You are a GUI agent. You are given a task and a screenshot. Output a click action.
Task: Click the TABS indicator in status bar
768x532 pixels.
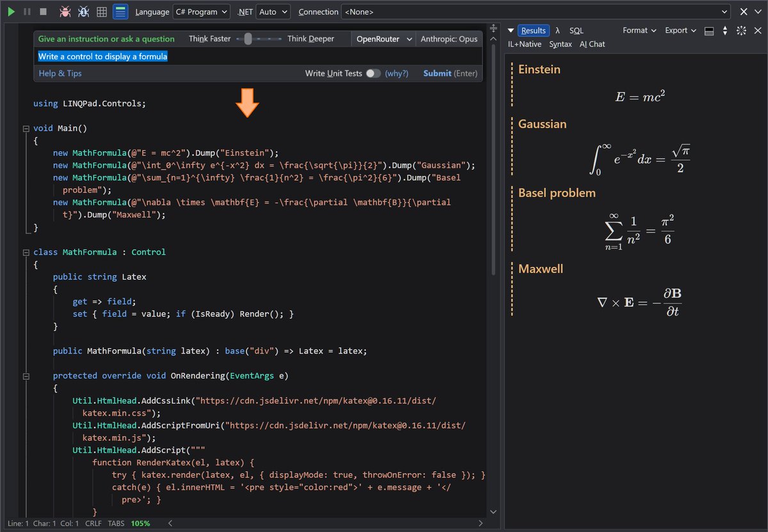(x=116, y=524)
